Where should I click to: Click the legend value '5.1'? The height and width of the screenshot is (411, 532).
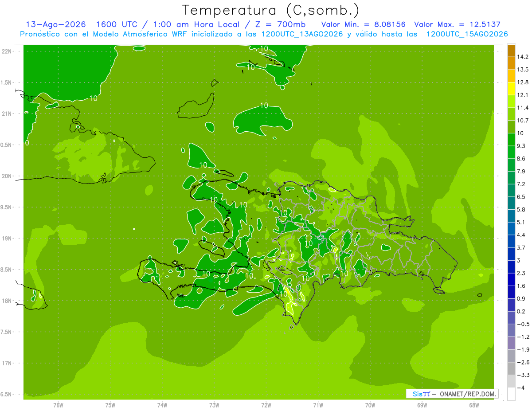[521, 222]
